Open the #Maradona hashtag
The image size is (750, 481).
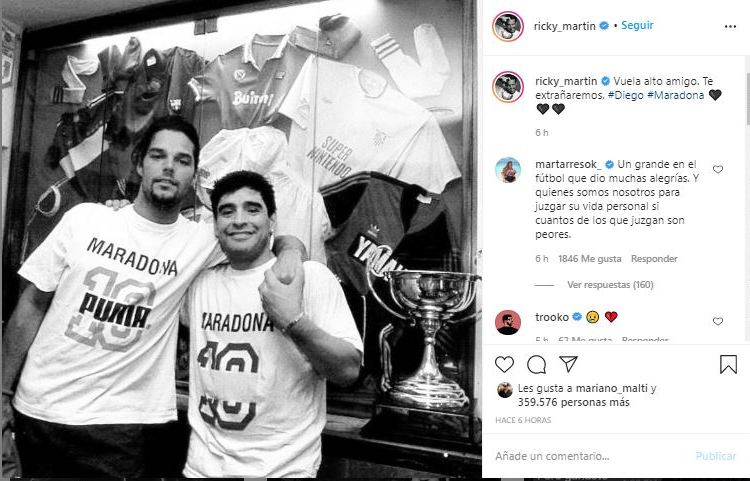tap(675, 95)
